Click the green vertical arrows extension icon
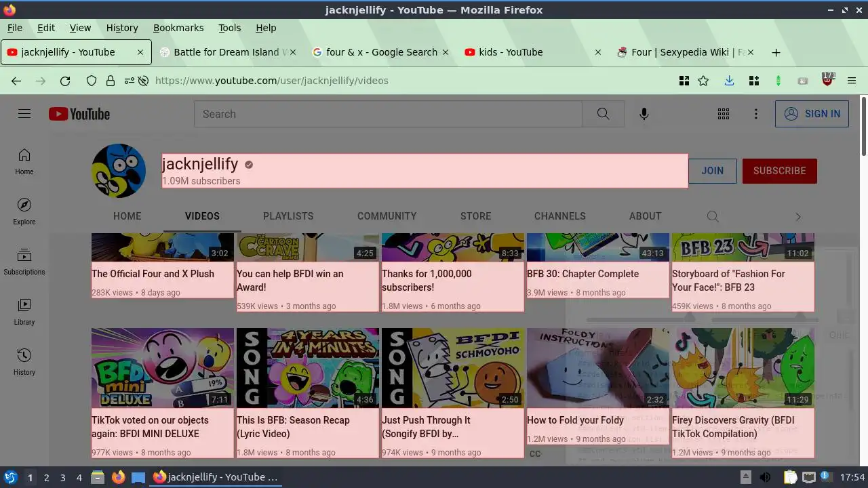Screen dimensions: 868x488 point(778,81)
